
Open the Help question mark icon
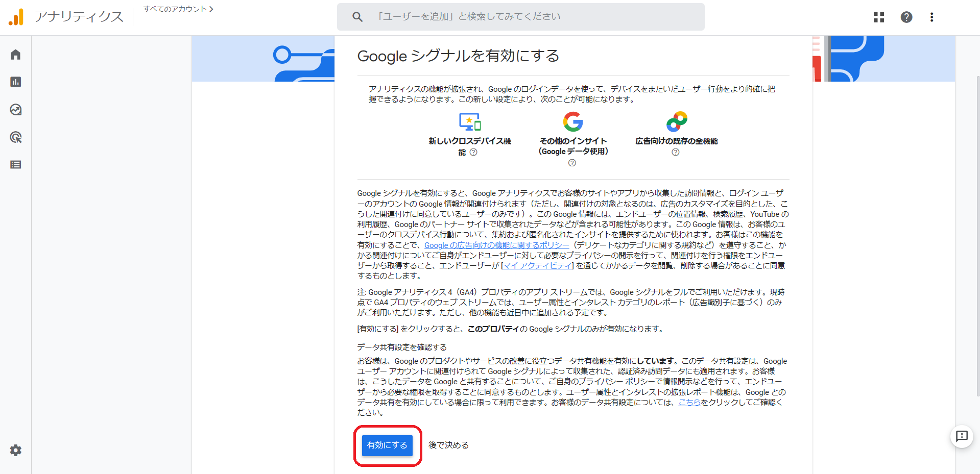pyautogui.click(x=906, y=17)
